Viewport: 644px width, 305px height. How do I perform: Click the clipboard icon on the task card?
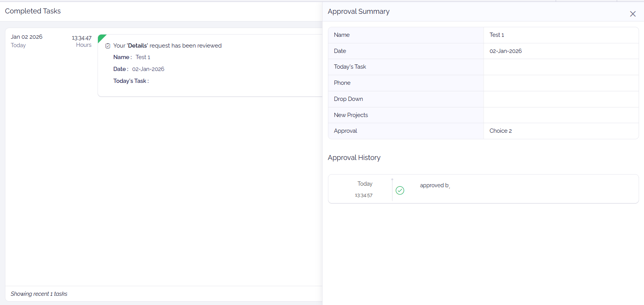tap(108, 46)
